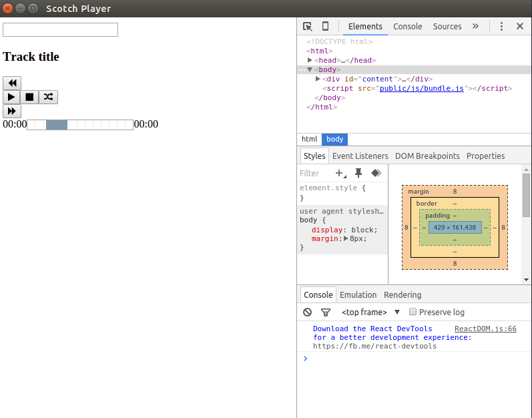
Task: Close the Scotch Player window
Action: [7, 8]
